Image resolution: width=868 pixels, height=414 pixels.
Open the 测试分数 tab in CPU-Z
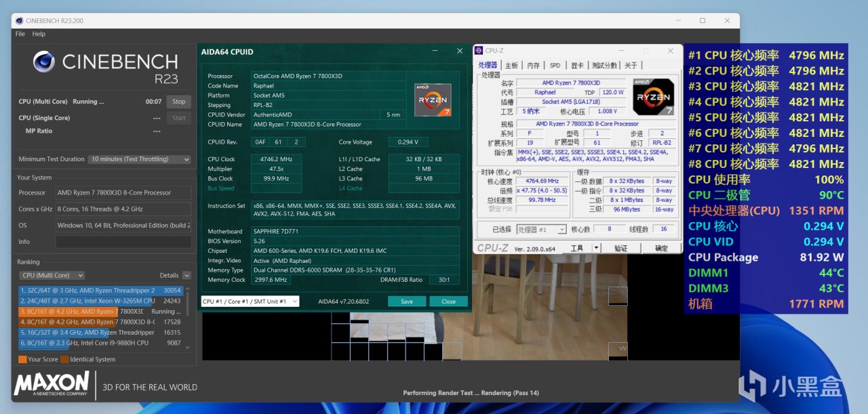click(604, 66)
